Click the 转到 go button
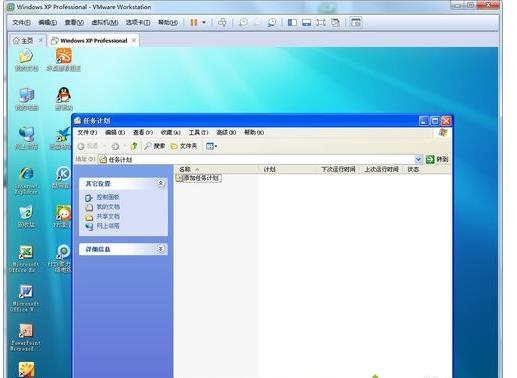The width and height of the screenshot is (517, 378). tap(437, 159)
